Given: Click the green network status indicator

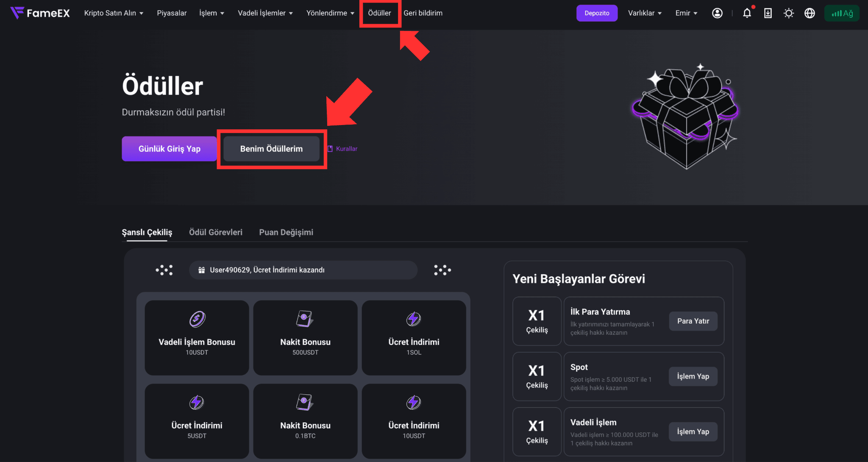Looking at the screenshot, I should click(x=842, y=13).
